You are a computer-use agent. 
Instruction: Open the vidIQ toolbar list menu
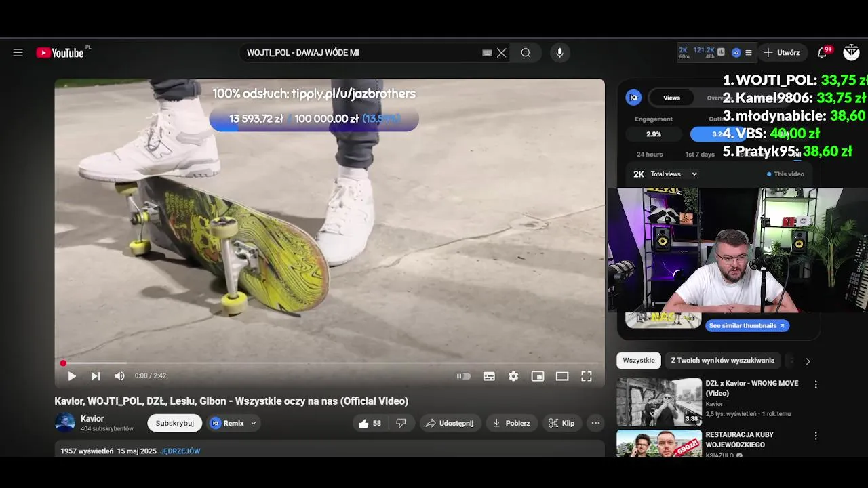749,52
